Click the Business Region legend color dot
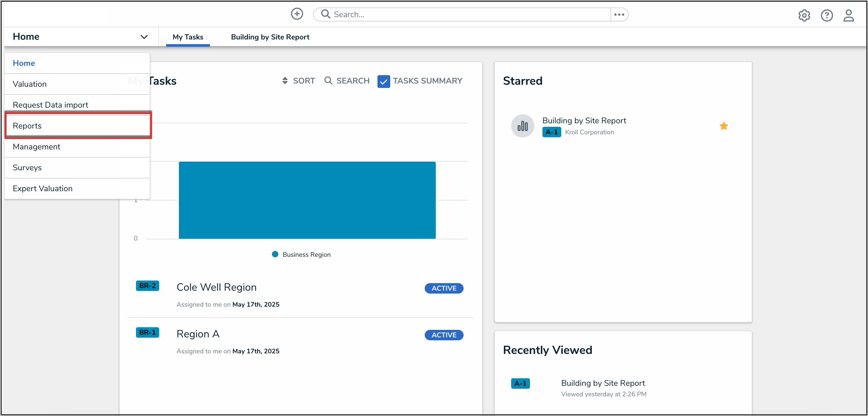The width and height of the screenshot is (868, 416). [x=275, y=254]
